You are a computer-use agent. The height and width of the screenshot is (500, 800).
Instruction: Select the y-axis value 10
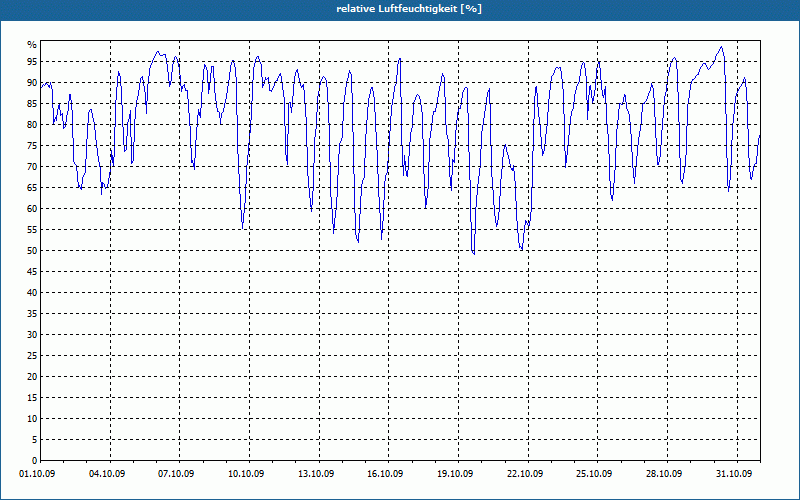tap(32, 419)
